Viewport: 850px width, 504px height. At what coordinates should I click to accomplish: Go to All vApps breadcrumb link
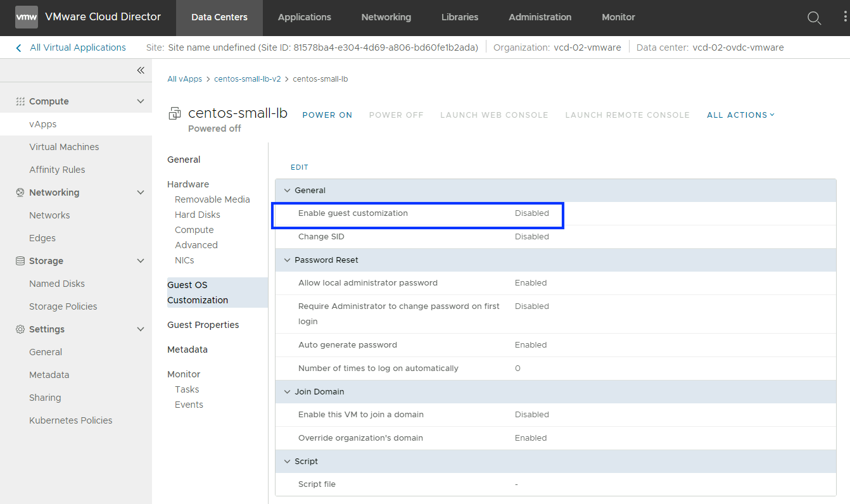[x=184, y=79]
